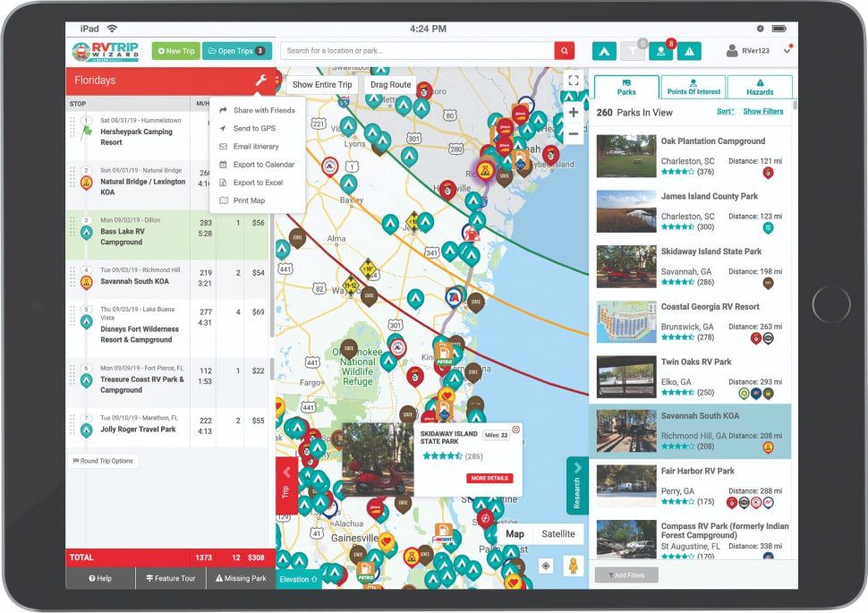This screenshot has width=868, height=613.
Task: Click Show Filters link
Action: coord(762,111)
